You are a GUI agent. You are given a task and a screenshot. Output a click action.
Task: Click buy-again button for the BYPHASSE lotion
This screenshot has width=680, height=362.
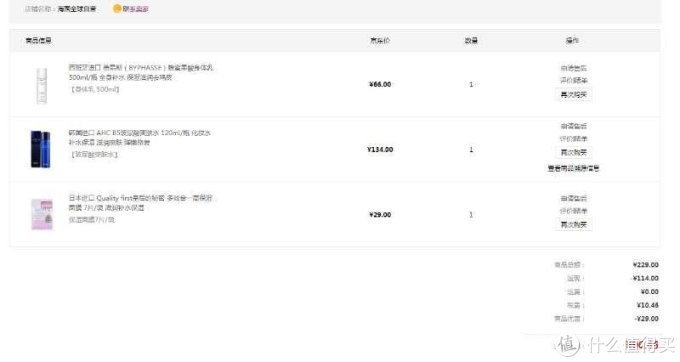573,95
